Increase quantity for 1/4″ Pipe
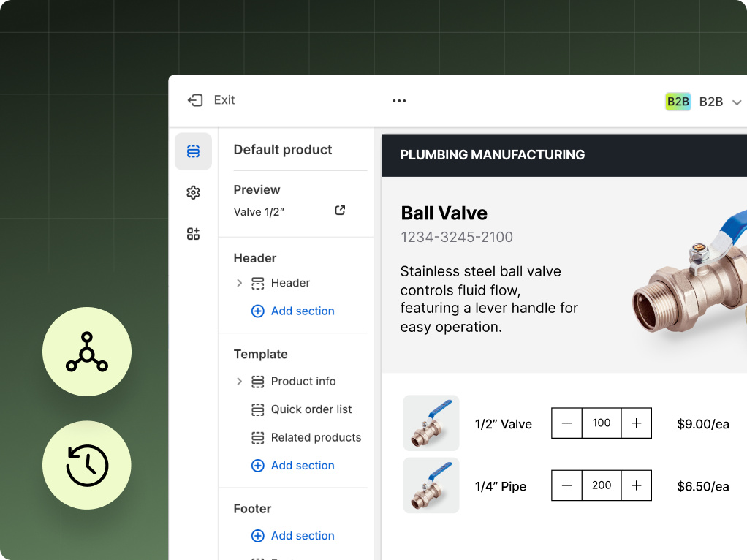 (x=636, y=485)
